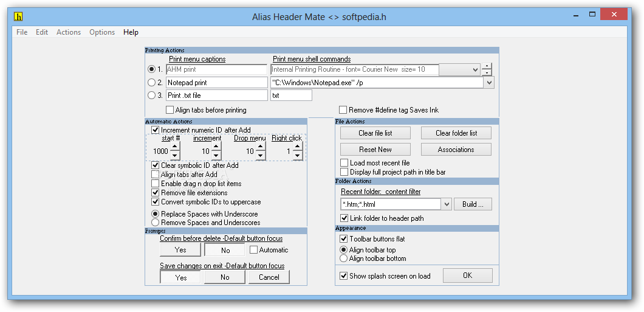Viewport: 644px width, 312px height.
Task: Enable drag n drop list items
Action: coord(155,183)
